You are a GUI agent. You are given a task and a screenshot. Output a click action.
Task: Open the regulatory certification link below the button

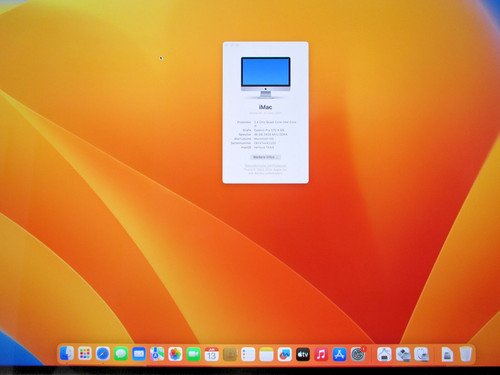265,166
